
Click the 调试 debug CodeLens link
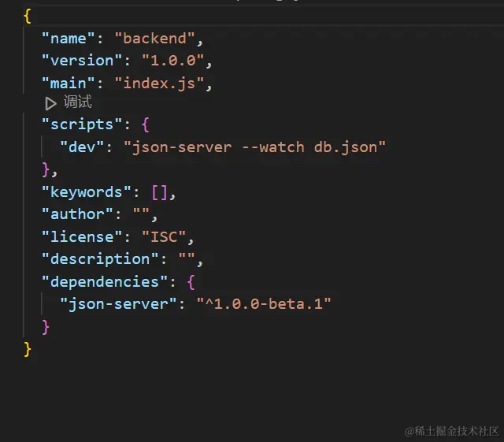coord(77,102)
